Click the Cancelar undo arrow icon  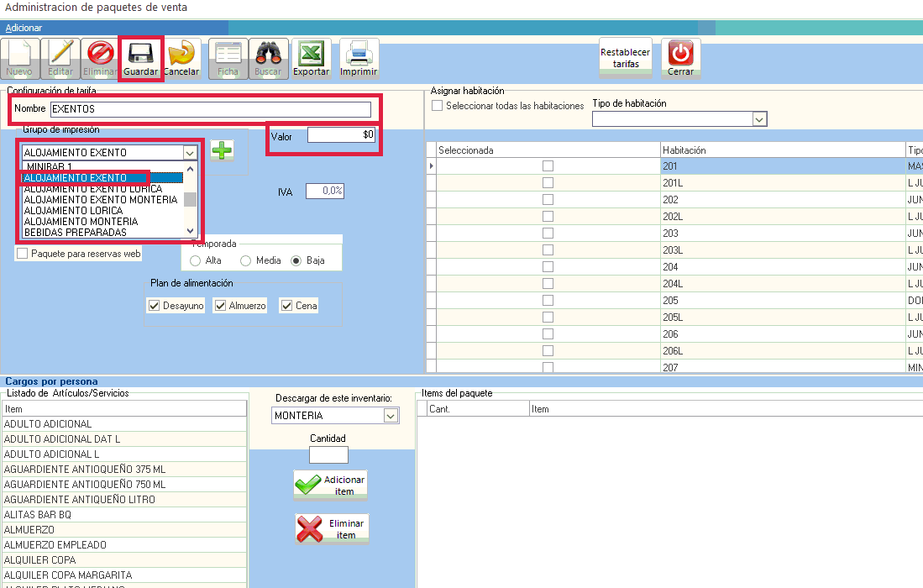tap(181, 55)
